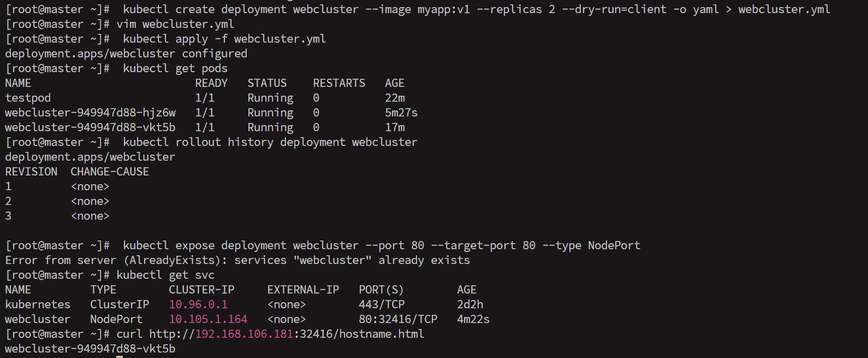
Task: Click the REVISION column header
Action: pos(31,172)
